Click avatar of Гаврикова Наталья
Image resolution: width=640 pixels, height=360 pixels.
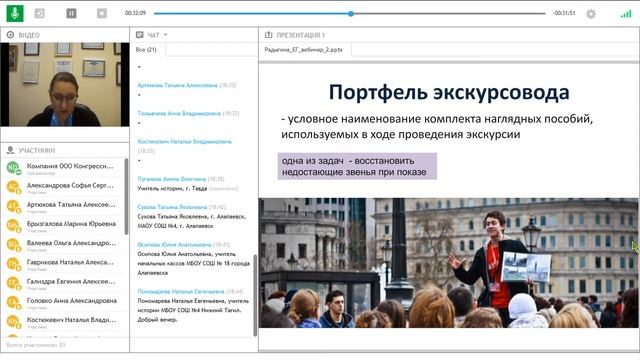tap(13, 264)
